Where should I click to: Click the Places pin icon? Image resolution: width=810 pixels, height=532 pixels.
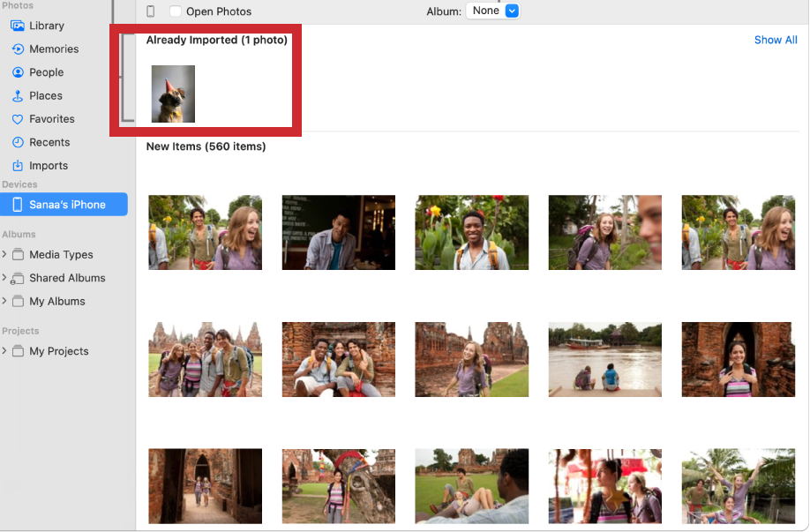tap(18, 95)
